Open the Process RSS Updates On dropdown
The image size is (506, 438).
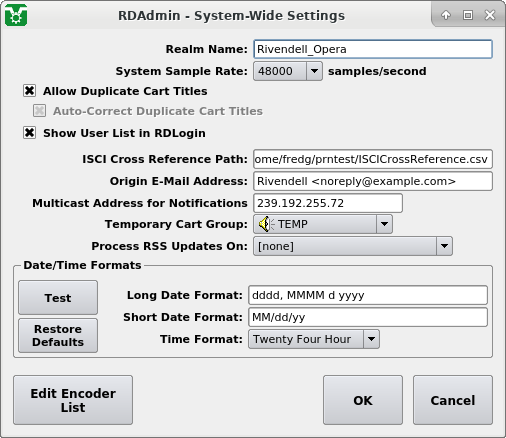coord(353,246)
